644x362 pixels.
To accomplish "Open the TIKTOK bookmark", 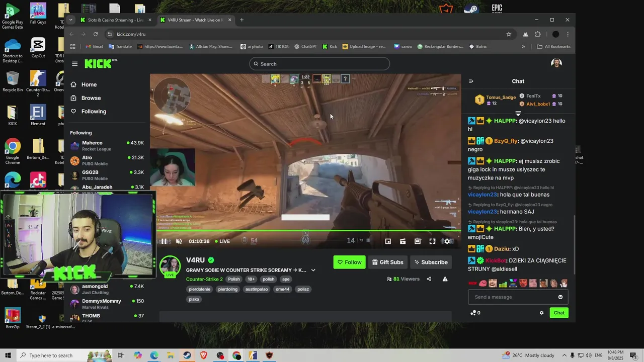I will click(278, 47).
